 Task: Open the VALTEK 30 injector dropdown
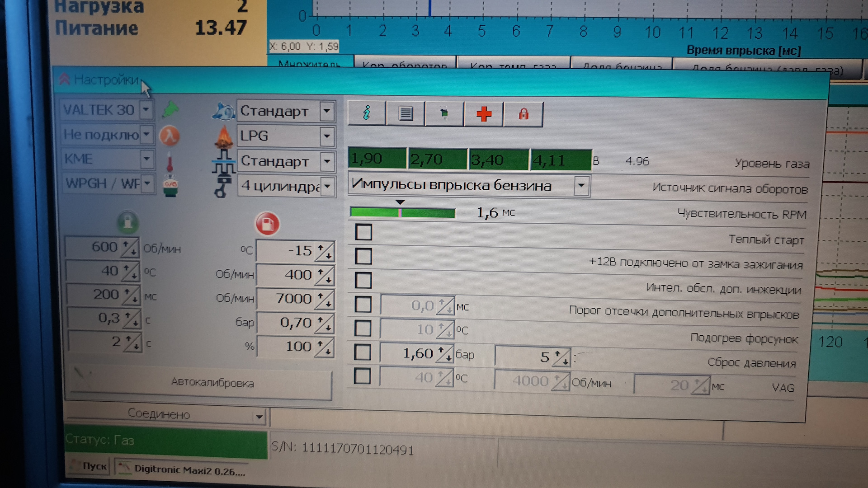(146, 110)
